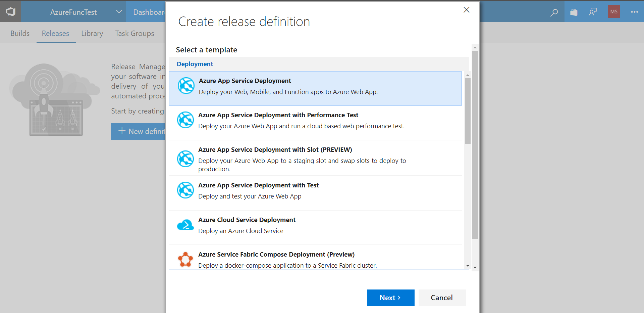Viewport: 644px width, 313px height.
Task: Select Azure App Service Deployment template
Action: pyautogui.click(x=315, y=88)
